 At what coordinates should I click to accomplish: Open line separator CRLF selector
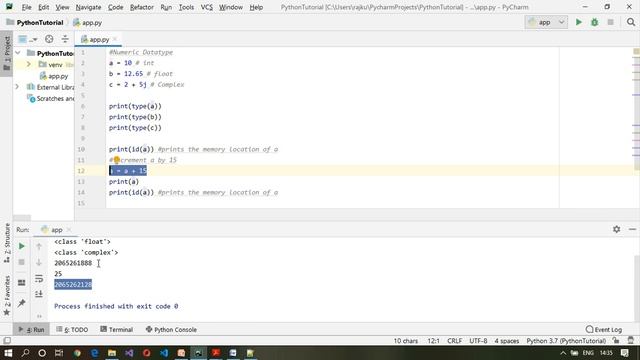click(x=454, y=341)
